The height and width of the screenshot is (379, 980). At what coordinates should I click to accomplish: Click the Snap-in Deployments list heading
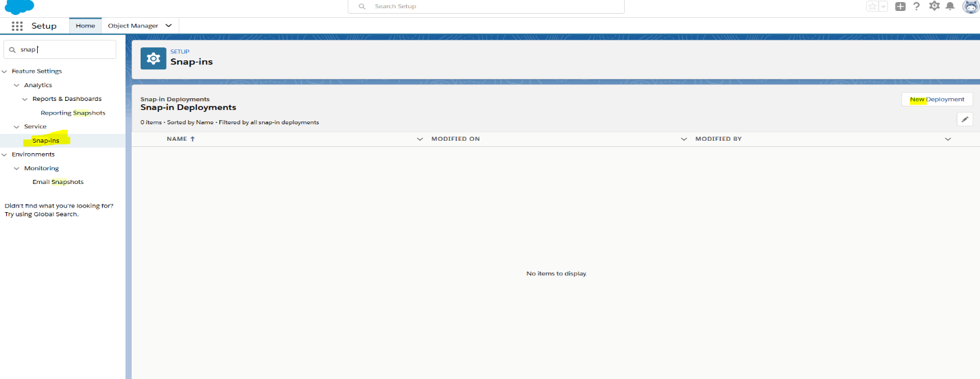tap(188, 108)
